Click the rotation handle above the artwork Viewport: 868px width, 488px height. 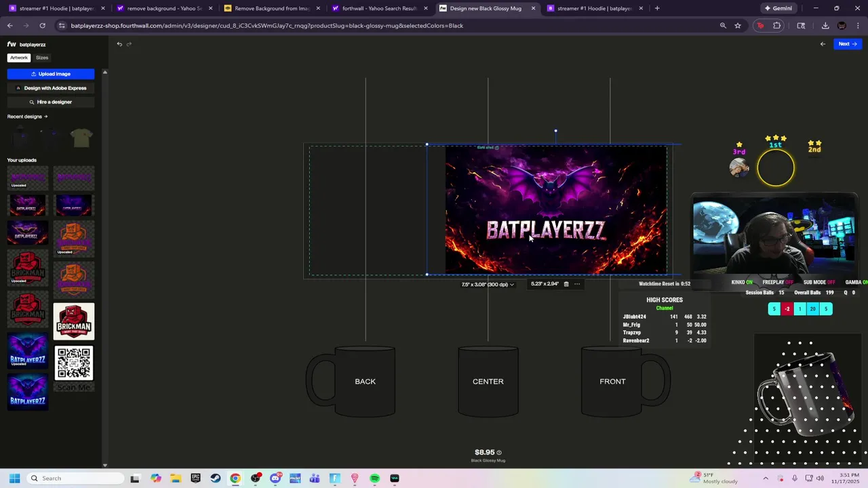(555, 131)
